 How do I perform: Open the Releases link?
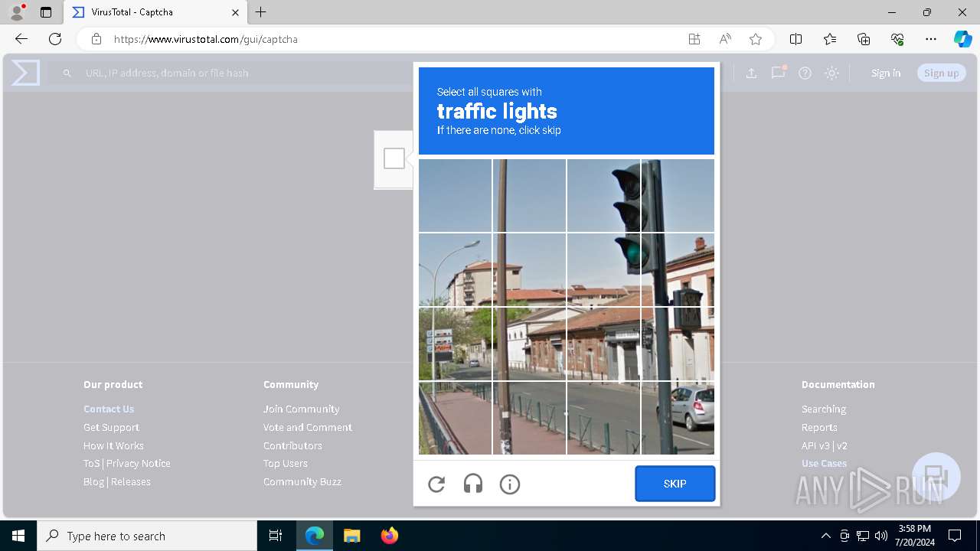[x=131, y=481]
